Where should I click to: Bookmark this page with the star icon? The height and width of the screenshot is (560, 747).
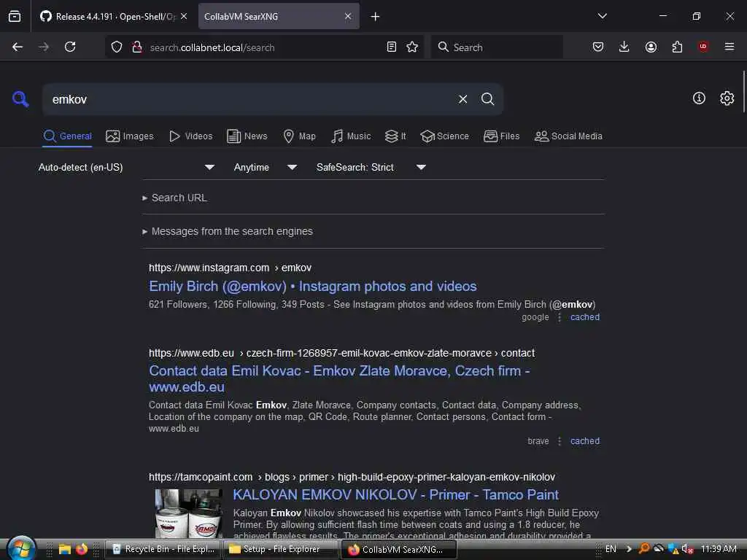tap(412, 47)
